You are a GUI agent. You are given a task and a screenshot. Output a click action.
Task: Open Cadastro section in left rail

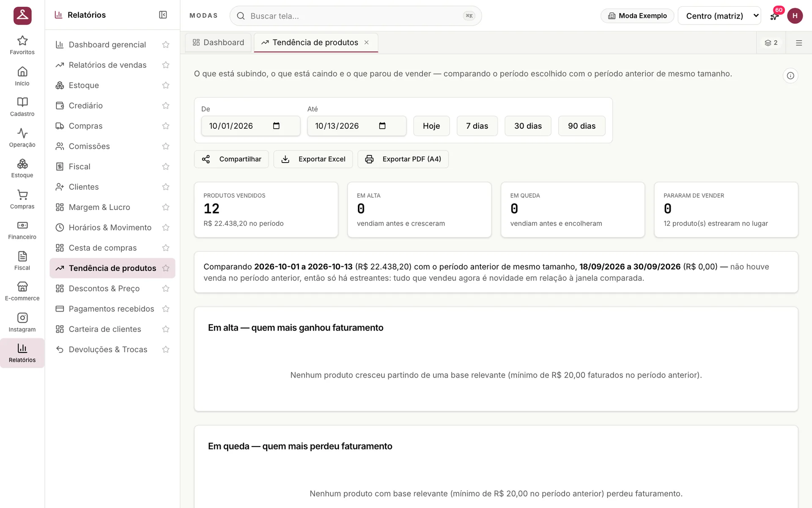[x=22, y=107]
